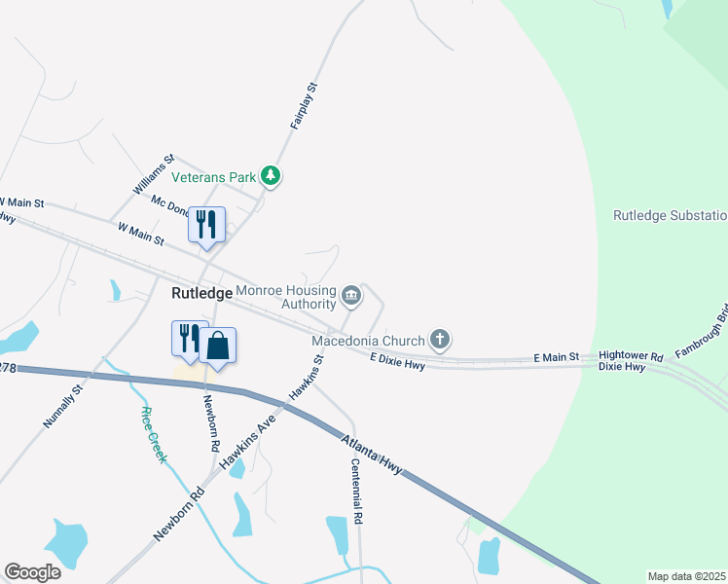Click the Veterans Park text label
This screenshot has height=584, width=728.
[213, 177]
